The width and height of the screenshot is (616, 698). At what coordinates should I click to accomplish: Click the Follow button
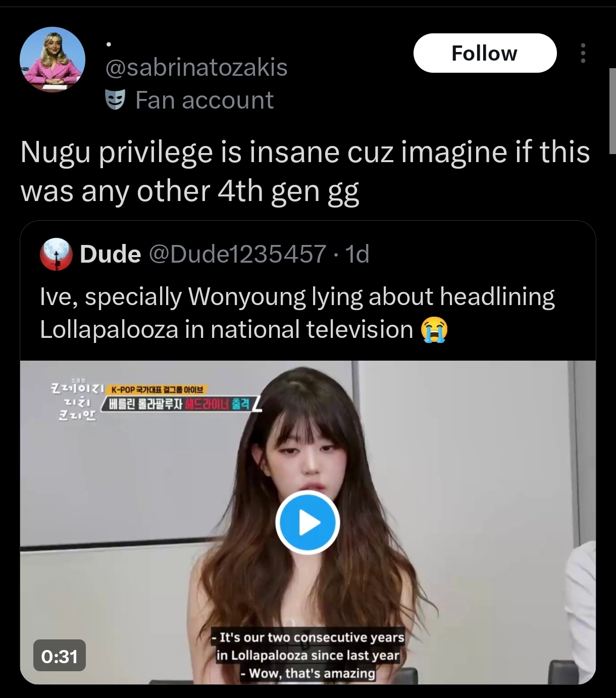tap(485, 53)
